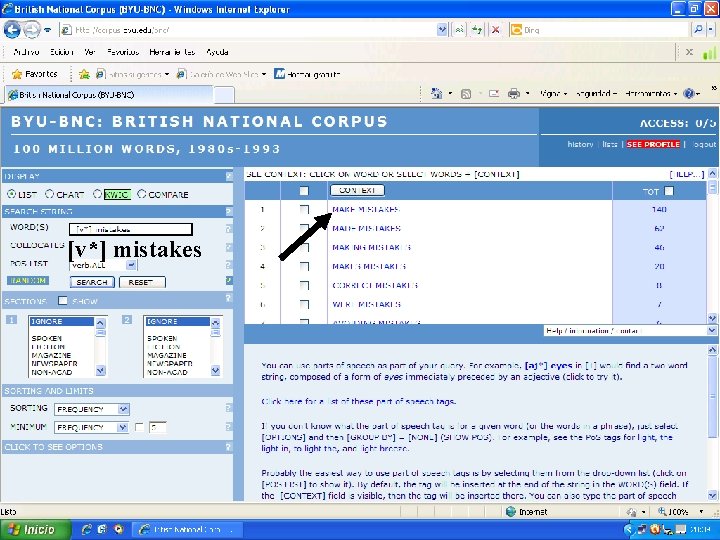Check the box for CORRECT MISTAKES row
Viewport: 720px width, 540px height.
[x=304, y=285]
